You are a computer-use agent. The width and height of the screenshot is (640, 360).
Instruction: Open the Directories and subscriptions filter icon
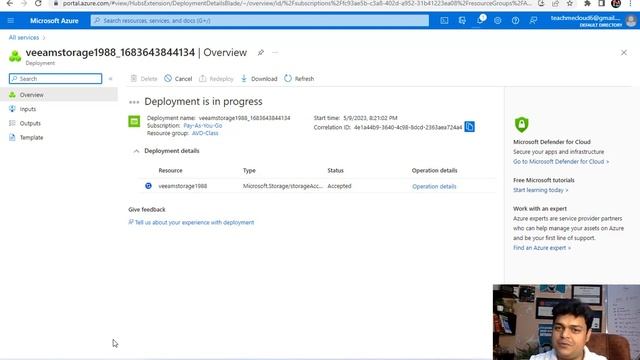462,20
